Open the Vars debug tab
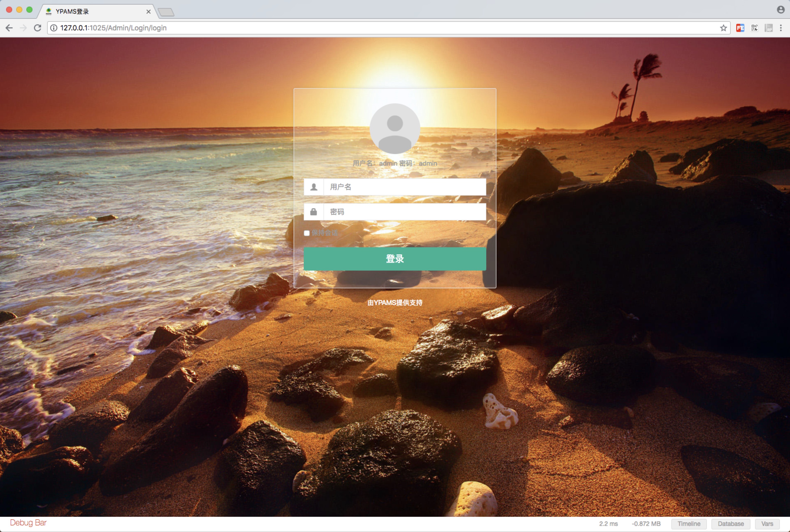The image size is (790, 532). [767, 524]
